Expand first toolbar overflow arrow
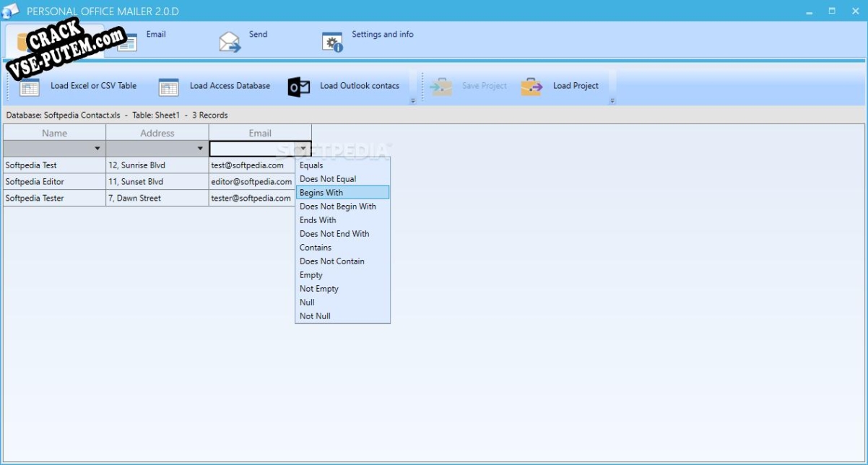Viewport: 868px width, 465px height. (413, 101)
